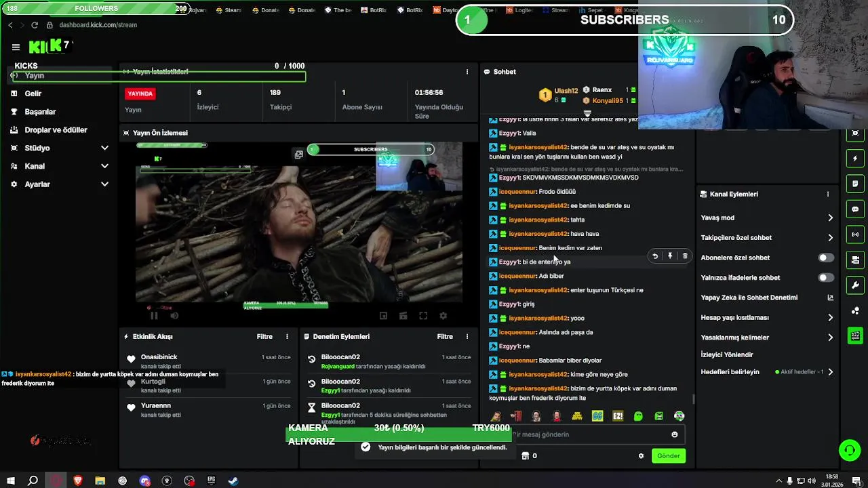Select Başarılar in the left sidebar
Viewport: 868px width, 488px height.
point(40,112)
